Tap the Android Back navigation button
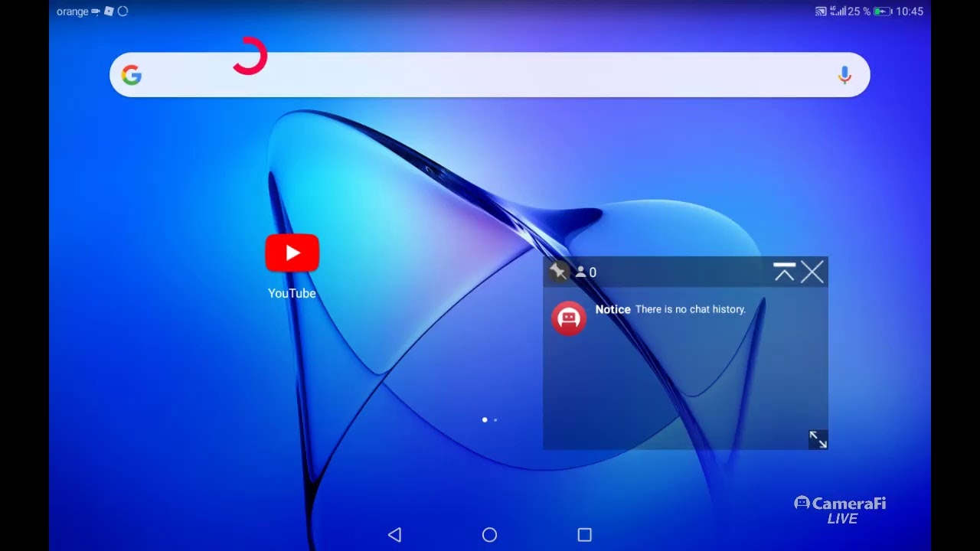 pos(394,535)
